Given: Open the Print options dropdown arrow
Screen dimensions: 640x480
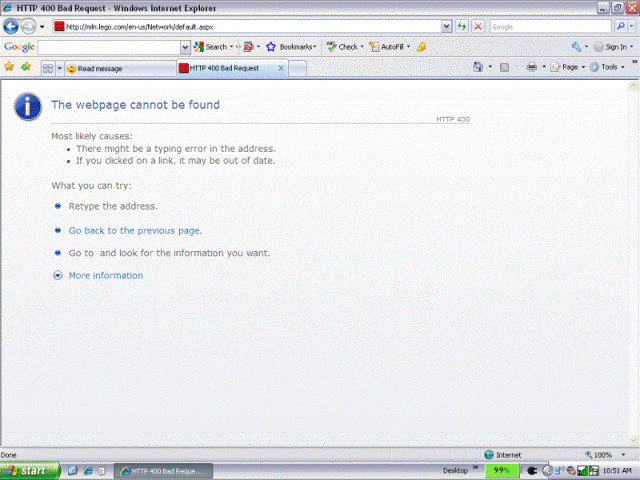Looking at the screenshot, I should pos(544,67).
